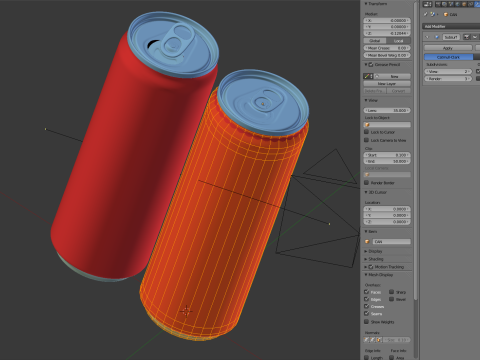
Task: Enable edge Length info checkbox
Action: pos(367,357)
